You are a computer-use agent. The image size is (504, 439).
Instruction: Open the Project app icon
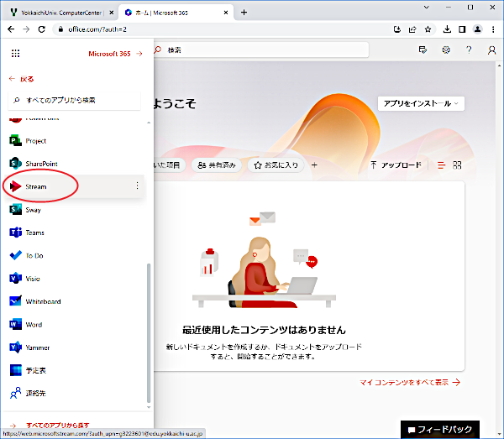click(15, 141)
